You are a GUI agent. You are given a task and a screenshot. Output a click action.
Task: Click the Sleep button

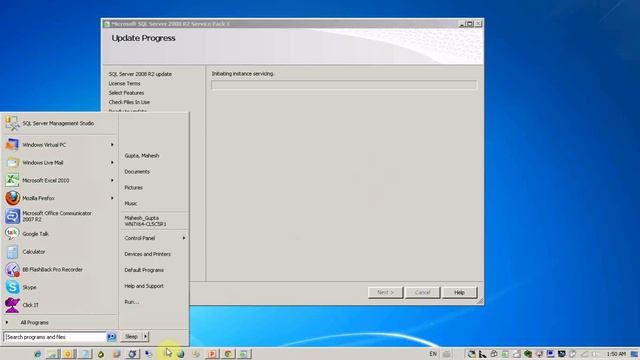[x=131, y=336]
